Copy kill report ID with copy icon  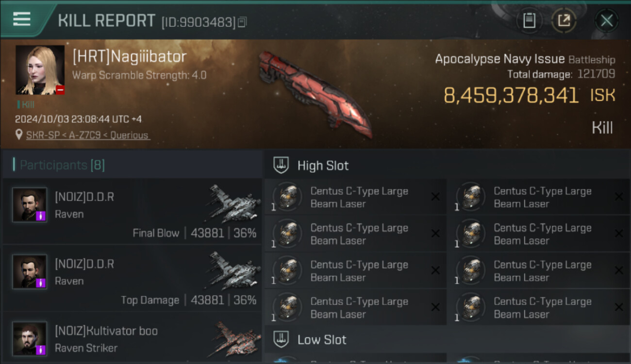[243, 22]
